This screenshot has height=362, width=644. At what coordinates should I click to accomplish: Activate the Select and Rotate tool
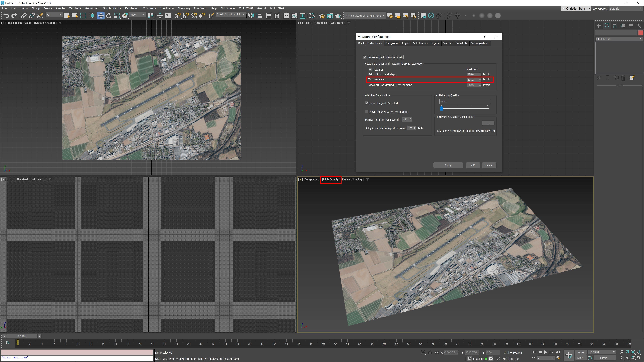click(x=109, y=15)
